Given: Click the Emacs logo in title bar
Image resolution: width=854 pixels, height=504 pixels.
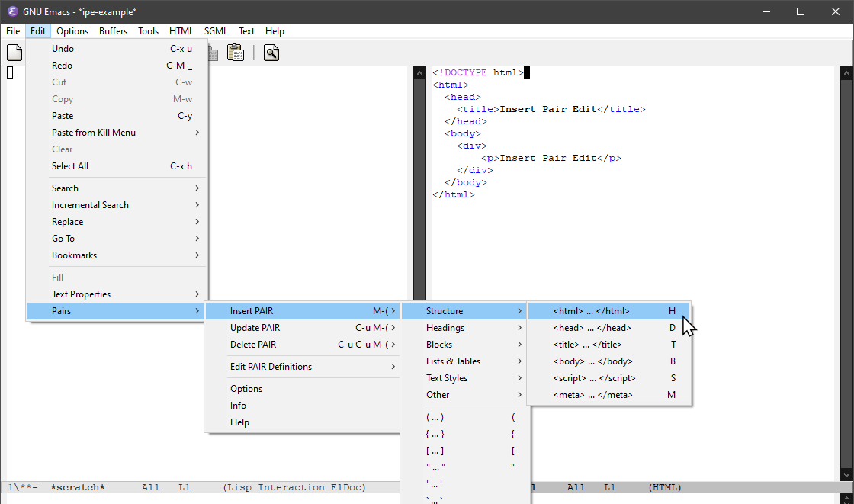Looking at the screenshot, I should [x=12, y=11].
